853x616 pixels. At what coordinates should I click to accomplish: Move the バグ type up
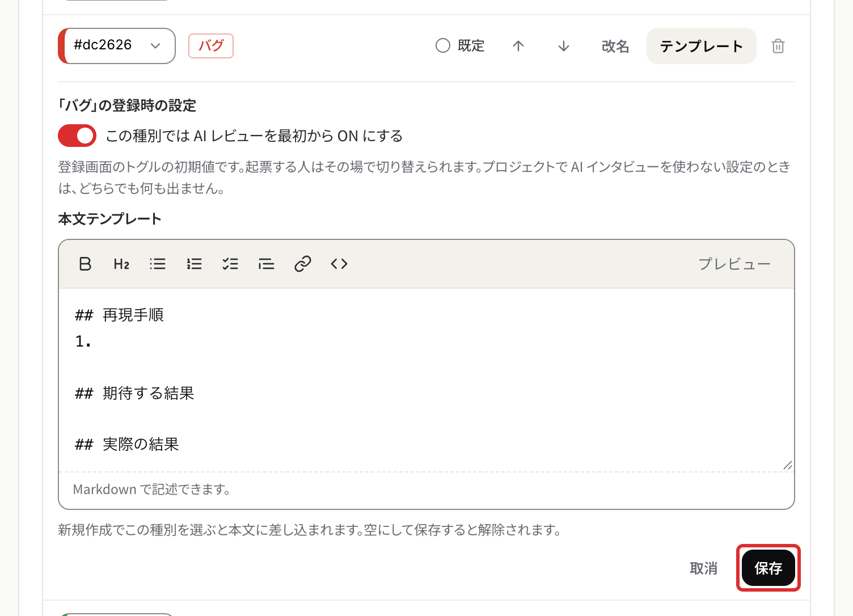pos(518,46)
